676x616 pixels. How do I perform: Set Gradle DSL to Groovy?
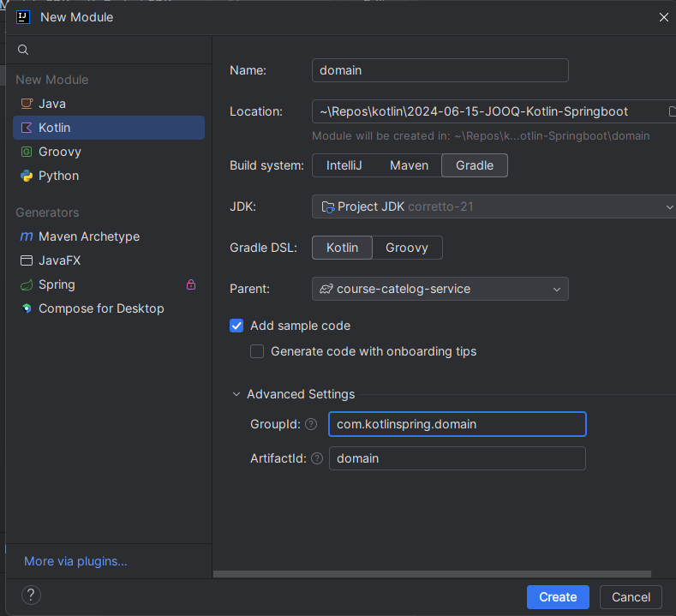(407, 248)
